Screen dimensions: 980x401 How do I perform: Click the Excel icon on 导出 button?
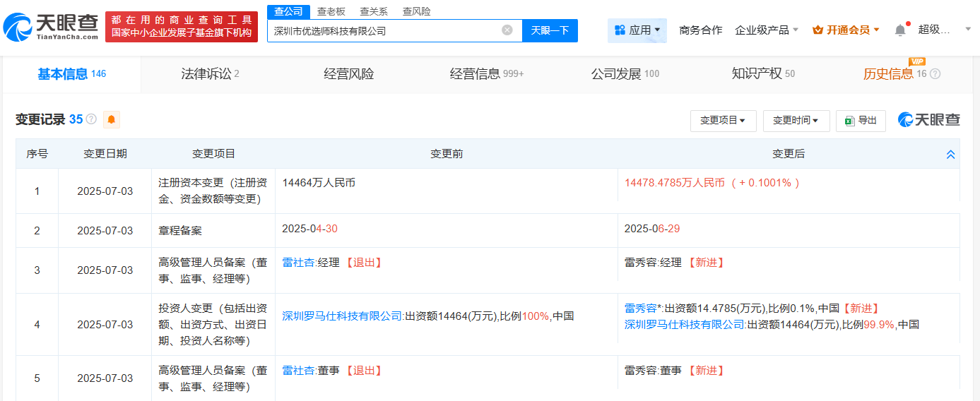click(850, 121)
